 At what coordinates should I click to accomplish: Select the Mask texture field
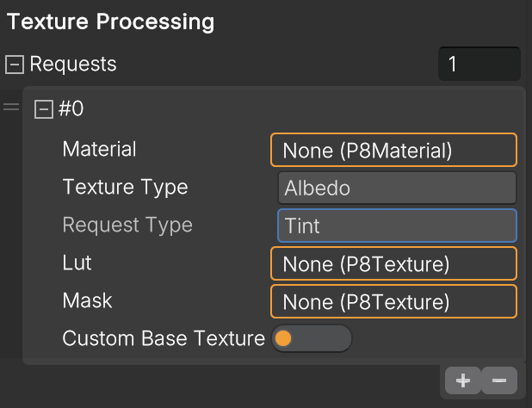click(394, 301)
